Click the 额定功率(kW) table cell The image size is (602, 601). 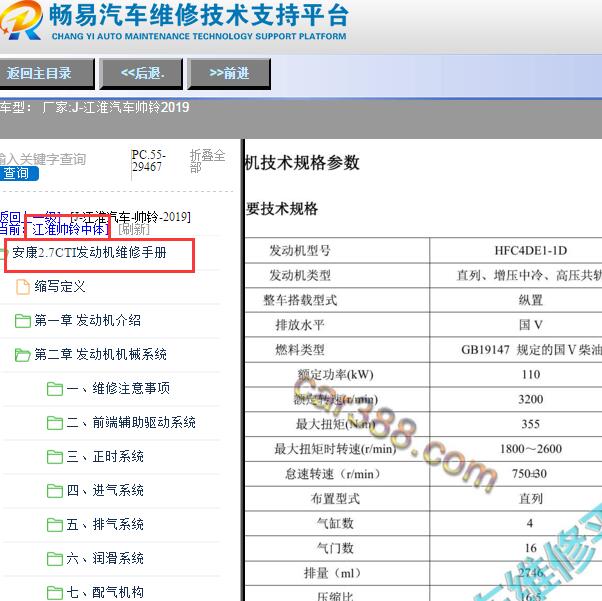coord(336,374)
